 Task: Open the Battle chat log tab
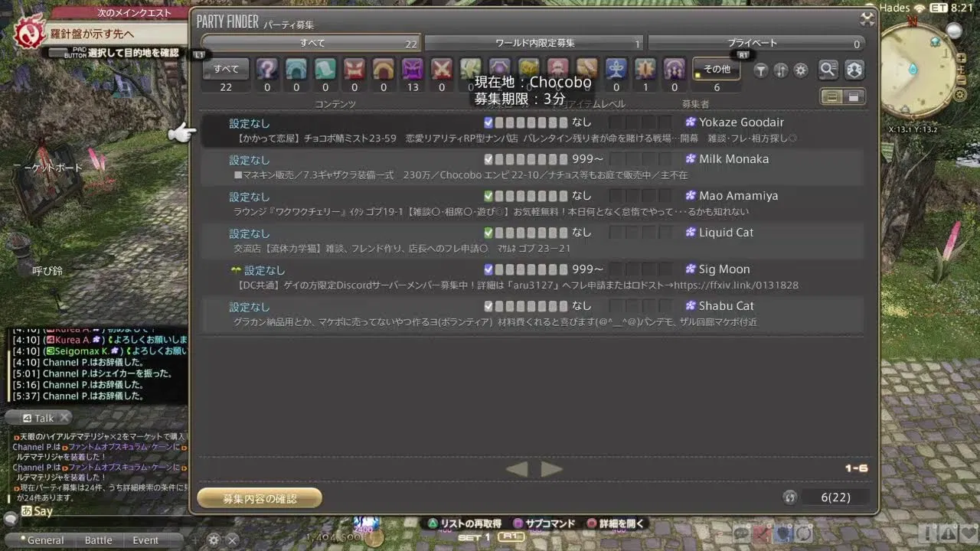(x=98, y=540)
